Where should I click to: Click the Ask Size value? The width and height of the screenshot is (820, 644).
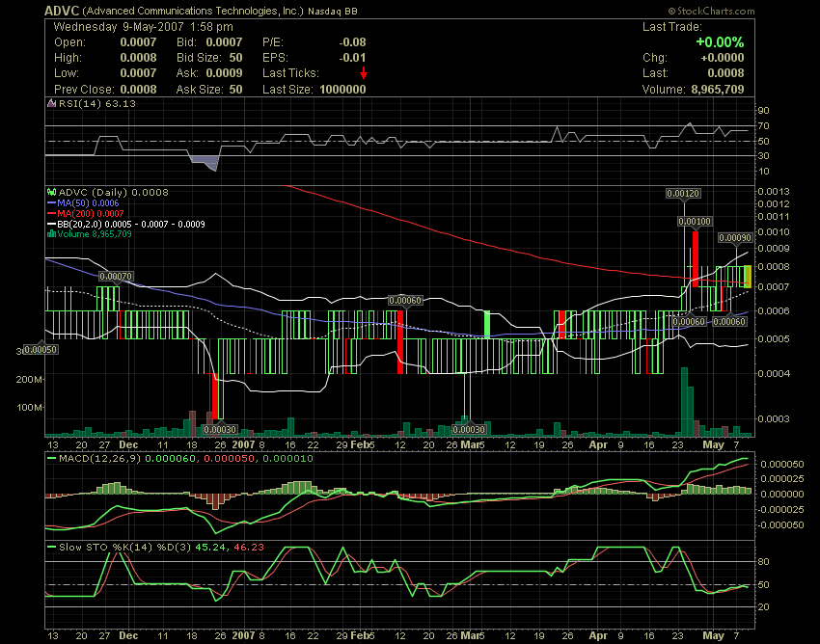point(235,90)
